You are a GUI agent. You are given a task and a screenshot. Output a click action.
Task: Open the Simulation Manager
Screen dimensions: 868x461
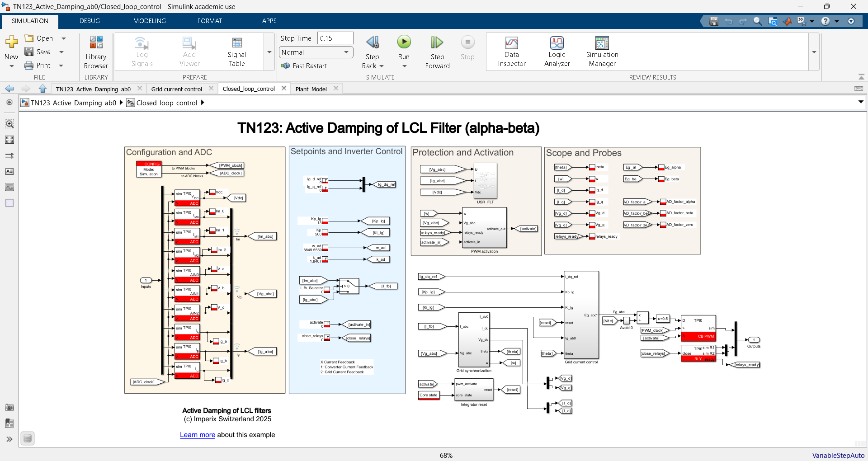click(602, 52)
